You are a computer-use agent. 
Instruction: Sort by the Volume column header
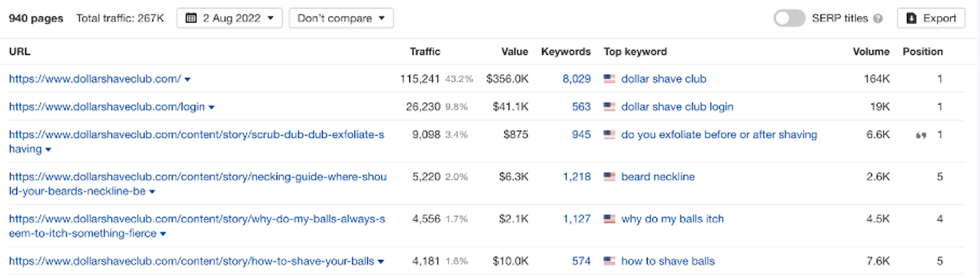[x=871, y=52]
